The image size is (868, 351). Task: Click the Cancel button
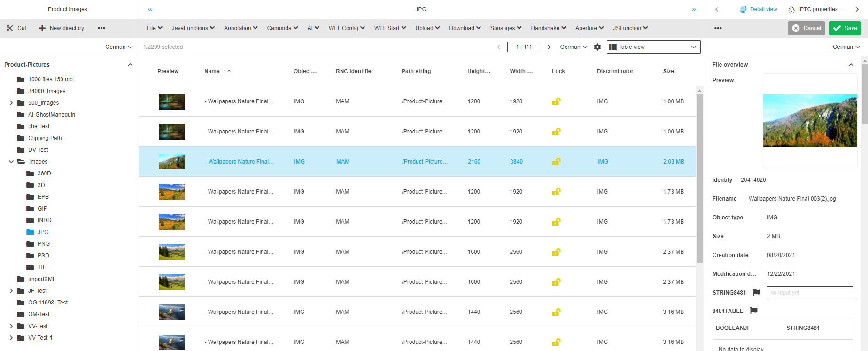pyautogui.click(x=806, y=28)
